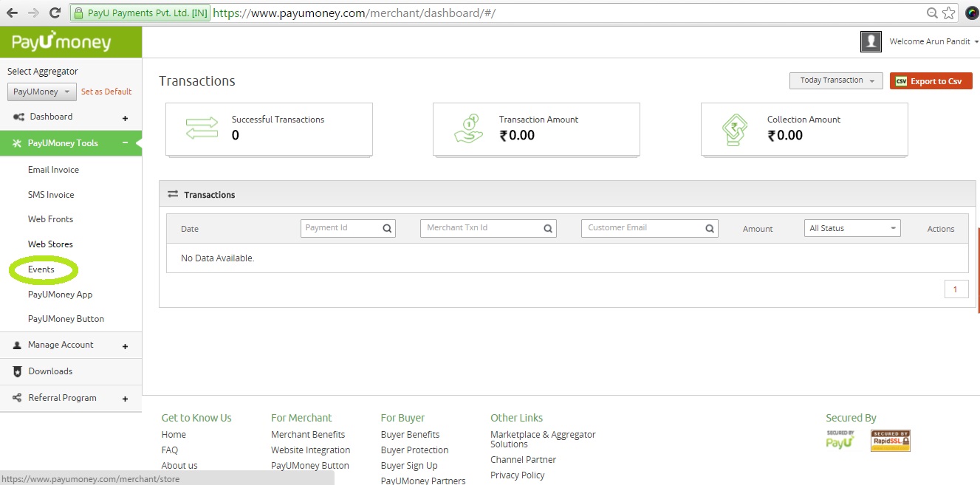Click the green SSL padlock icon
This screenshot has height=485, width=980.
(x=79, y=13)
